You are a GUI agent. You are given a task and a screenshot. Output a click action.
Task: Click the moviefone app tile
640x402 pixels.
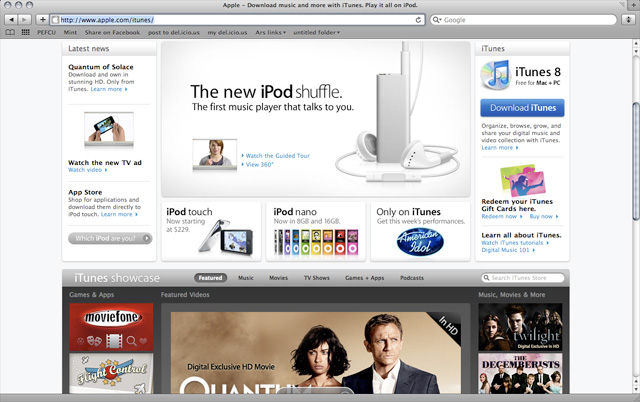pos(111,327)
